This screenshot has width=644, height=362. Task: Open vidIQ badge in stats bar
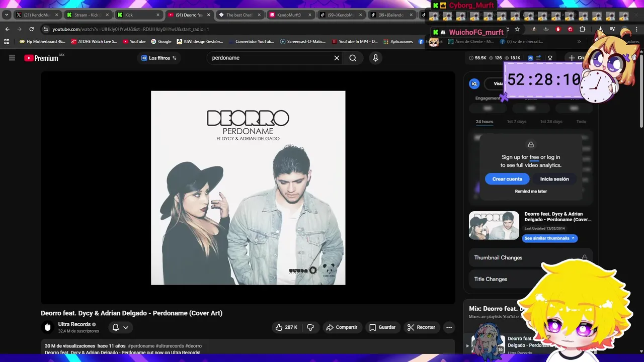(530, 58)
